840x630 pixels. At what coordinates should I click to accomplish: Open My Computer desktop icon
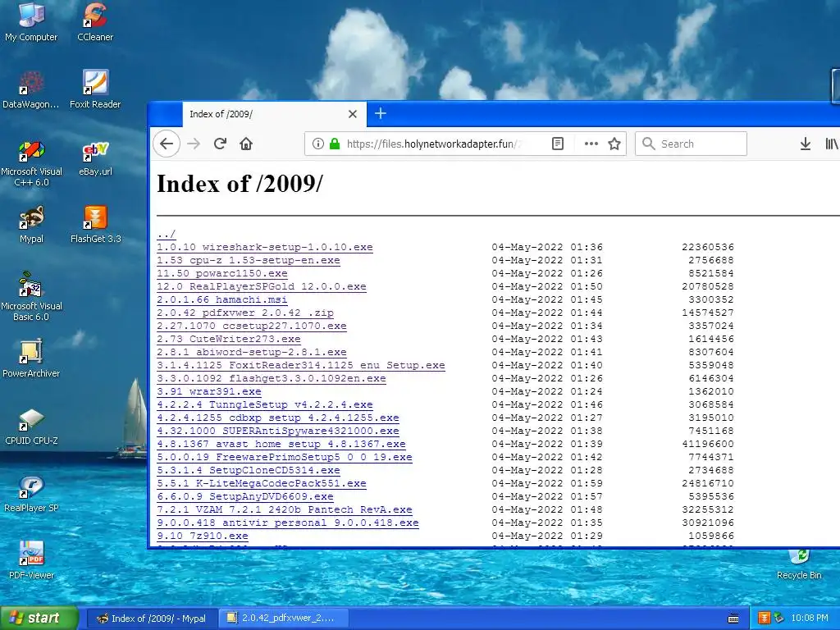click(x=31, y=22)
